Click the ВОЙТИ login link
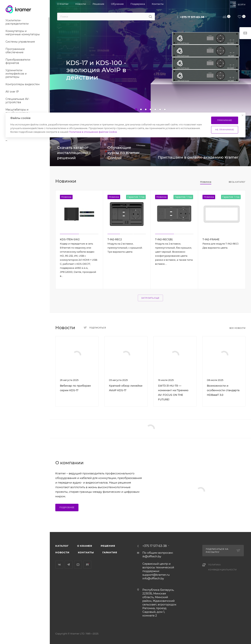Viewport: 251px width, 644px height. (x=241, y=5)
